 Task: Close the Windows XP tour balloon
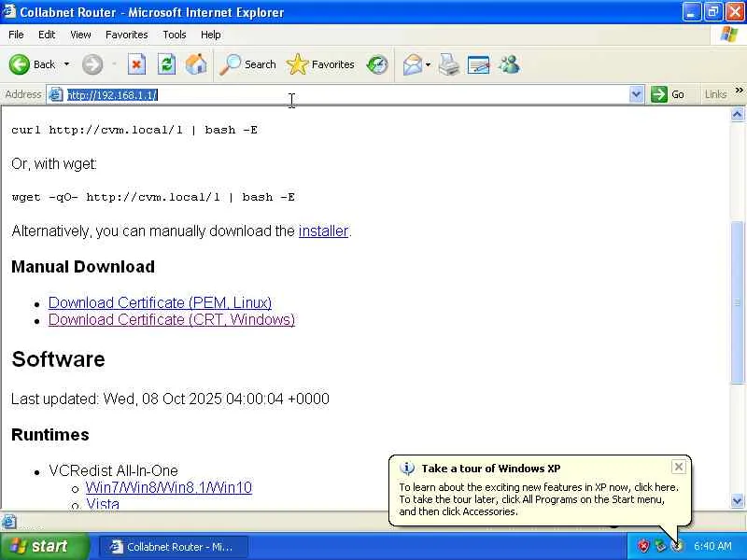click(x=679, y=467)
